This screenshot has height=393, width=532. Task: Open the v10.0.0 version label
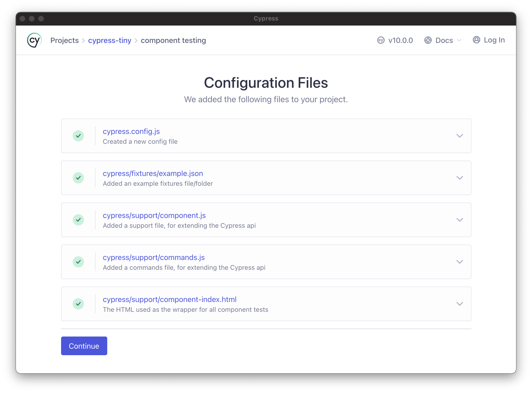400,40
